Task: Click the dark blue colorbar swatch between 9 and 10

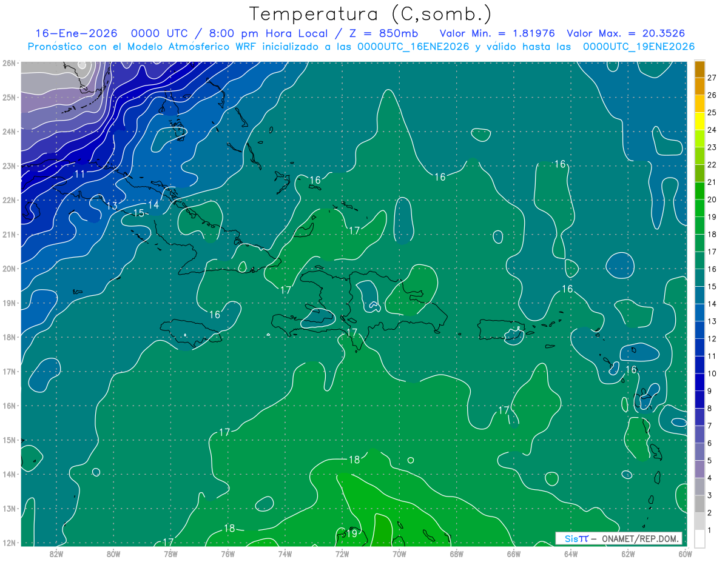Action: click(699, 382)
